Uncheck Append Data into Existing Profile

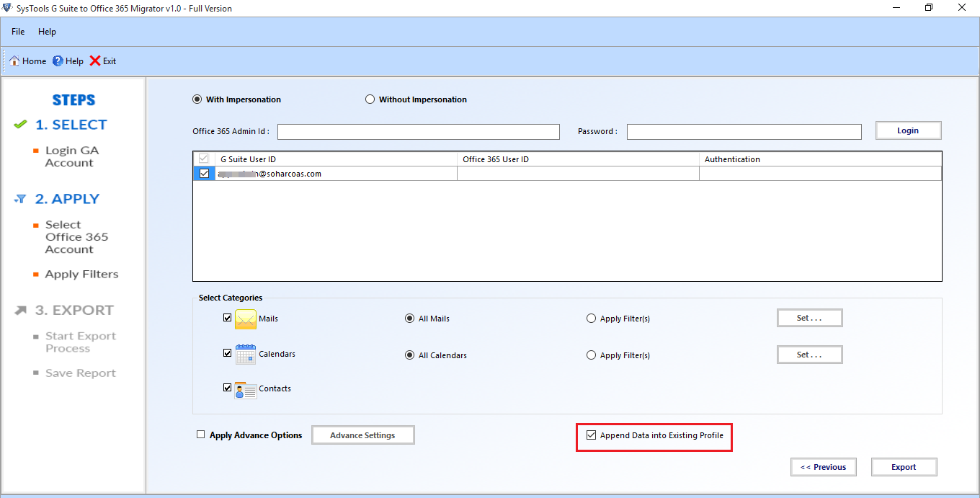(592, 435)
